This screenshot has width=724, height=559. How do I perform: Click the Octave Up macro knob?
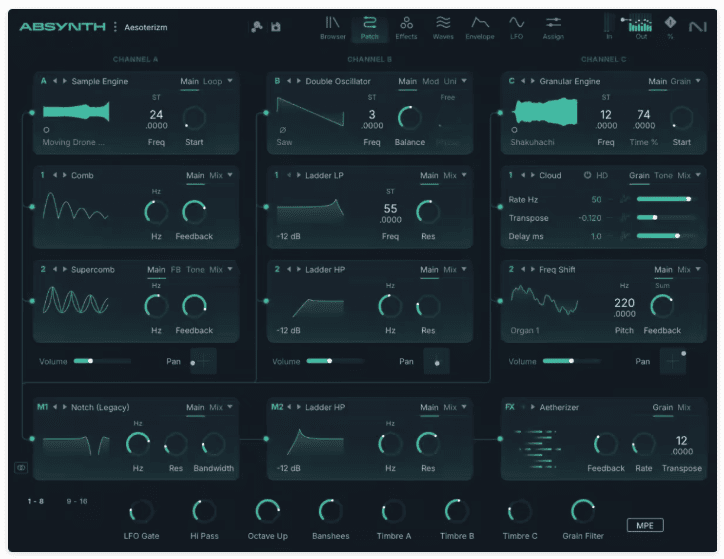coord(267,511)
